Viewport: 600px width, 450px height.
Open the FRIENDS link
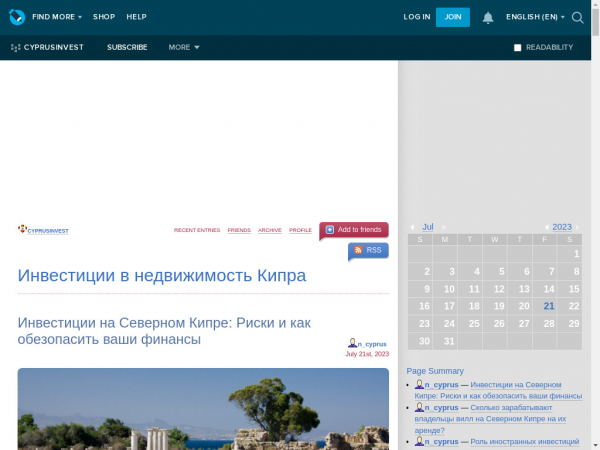tap(239, 230)
